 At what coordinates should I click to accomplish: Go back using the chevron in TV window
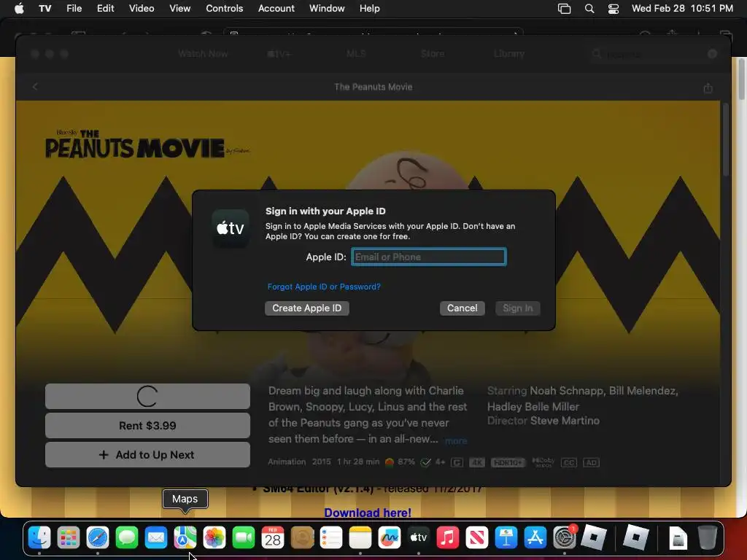[35, 87]
